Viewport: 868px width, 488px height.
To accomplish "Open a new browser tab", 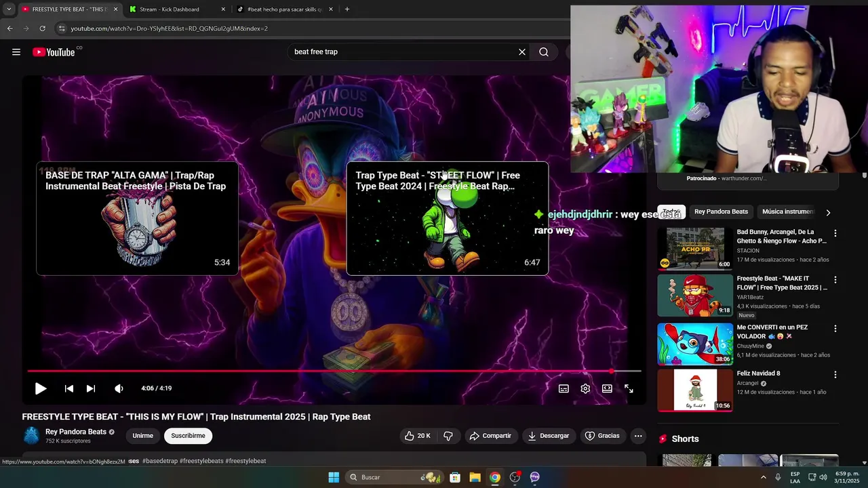I will [x=347, y=9].
